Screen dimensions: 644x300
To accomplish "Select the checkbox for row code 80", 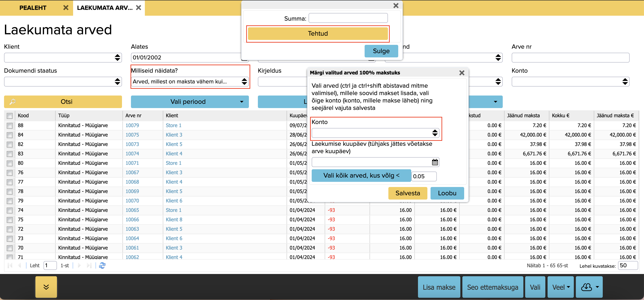I will pos(10,163).
